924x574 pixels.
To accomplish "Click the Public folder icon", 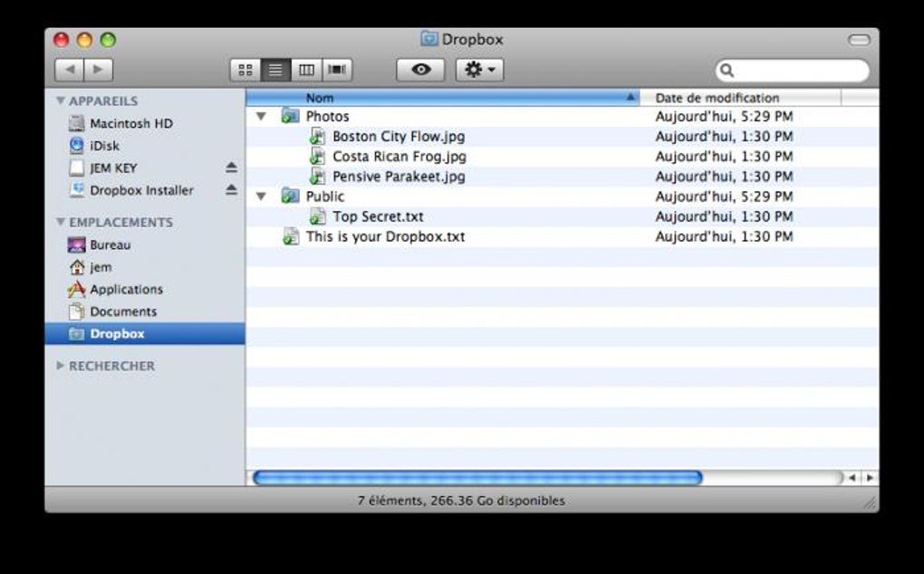I will click(x=290, y=196).
